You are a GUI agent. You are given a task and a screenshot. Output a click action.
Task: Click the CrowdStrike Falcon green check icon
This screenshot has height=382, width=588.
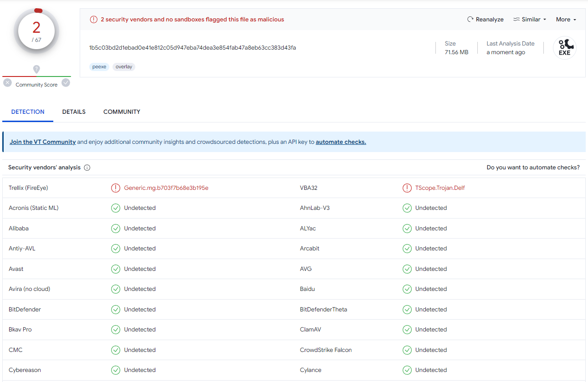pos(407,350)
